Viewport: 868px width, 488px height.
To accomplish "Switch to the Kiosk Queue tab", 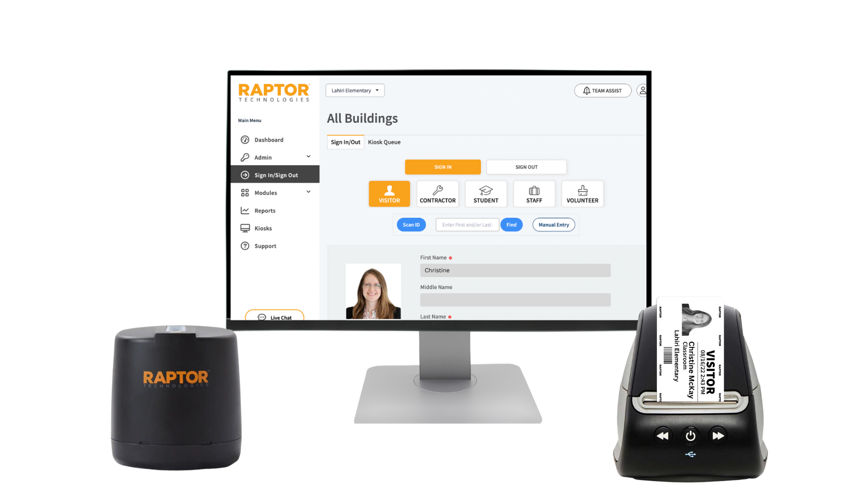I will [x=383, y=142].
